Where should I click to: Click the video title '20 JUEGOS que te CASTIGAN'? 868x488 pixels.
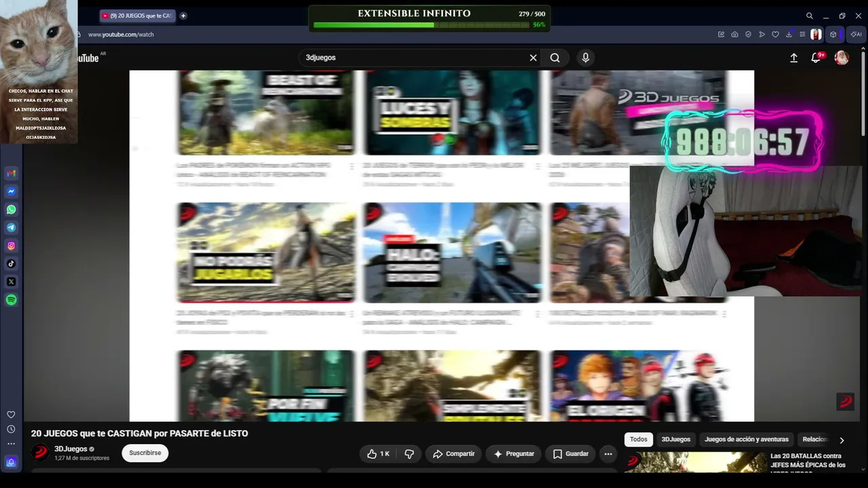coord(140,433)
